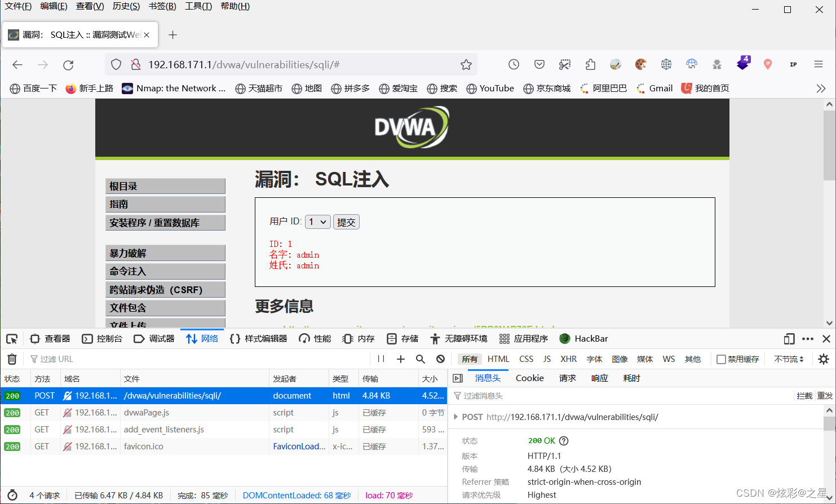Open the 样式编辑器 tab
The image size is (836, 504).
[x=259, y=339]
